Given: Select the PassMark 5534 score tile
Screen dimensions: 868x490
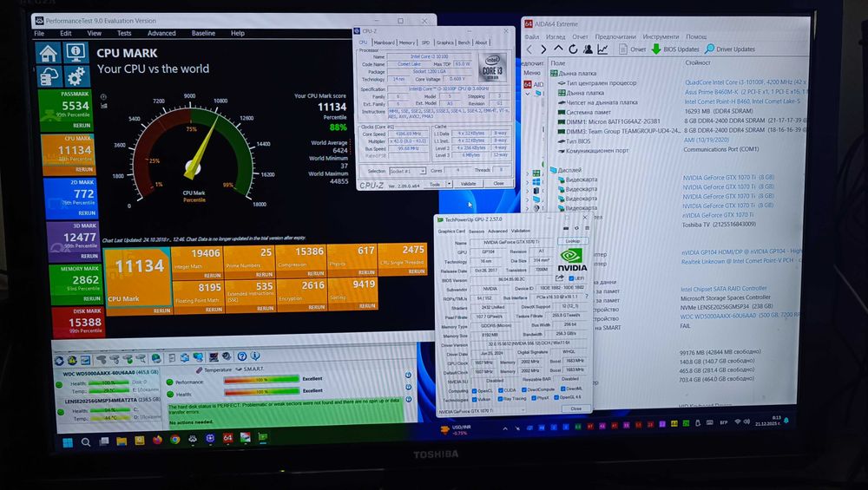Looking at the screenshot, I should pyautogui.click(x=66, y=110).
